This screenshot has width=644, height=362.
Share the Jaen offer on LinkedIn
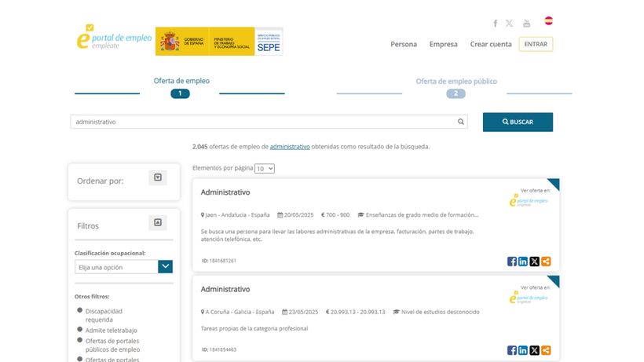click(x=523, y=261)
